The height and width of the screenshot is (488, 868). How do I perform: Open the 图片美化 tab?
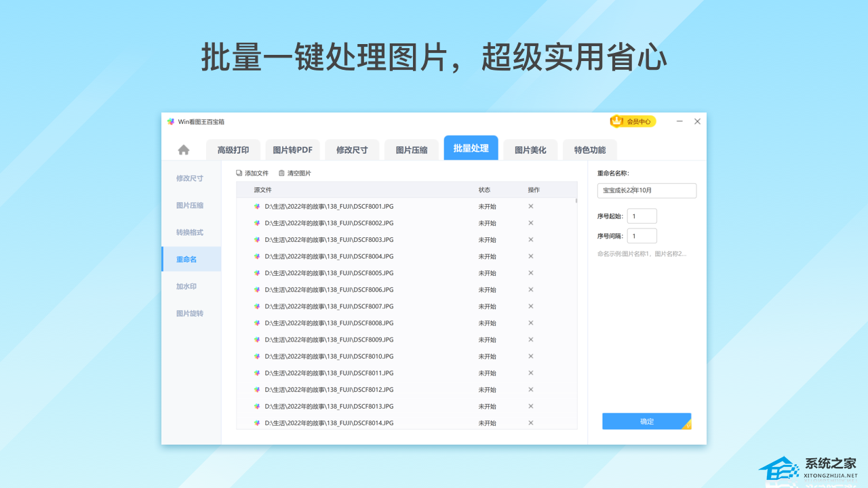pyautogui.click(x=530, y=150)
